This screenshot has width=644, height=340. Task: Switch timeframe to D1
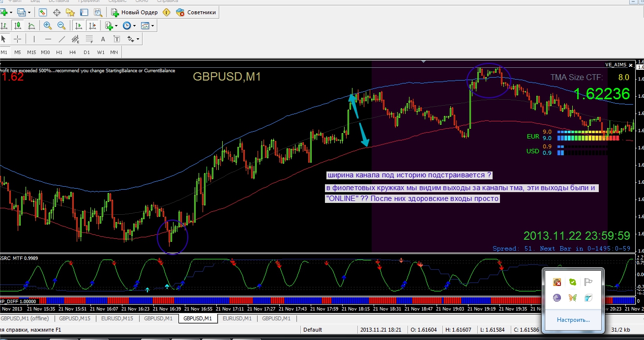click(x=87, y=52)
